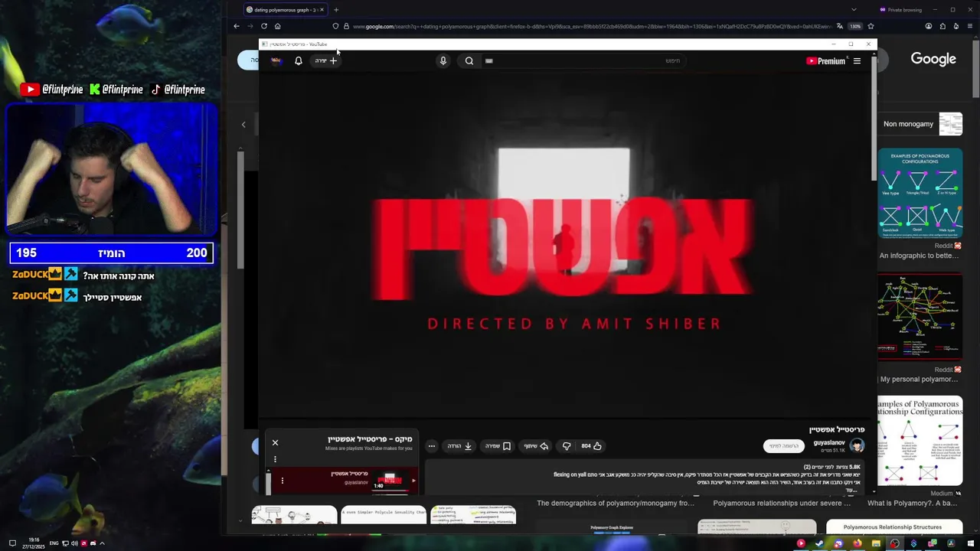Share the video (שיתוף)
Viewport: 980px width, 551px height.
pos(536,446)
